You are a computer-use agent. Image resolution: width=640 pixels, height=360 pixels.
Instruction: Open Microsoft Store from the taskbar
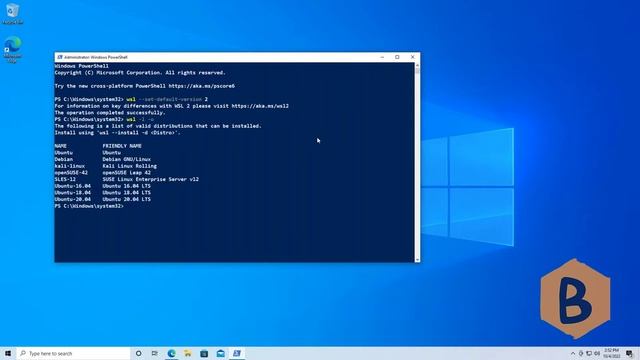(204, 353)
